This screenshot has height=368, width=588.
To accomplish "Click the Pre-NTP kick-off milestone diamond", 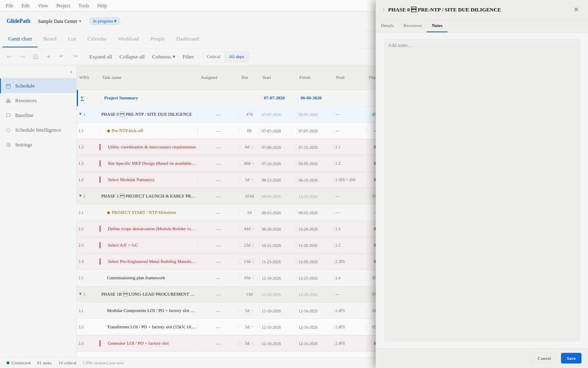I will (109, 131).
